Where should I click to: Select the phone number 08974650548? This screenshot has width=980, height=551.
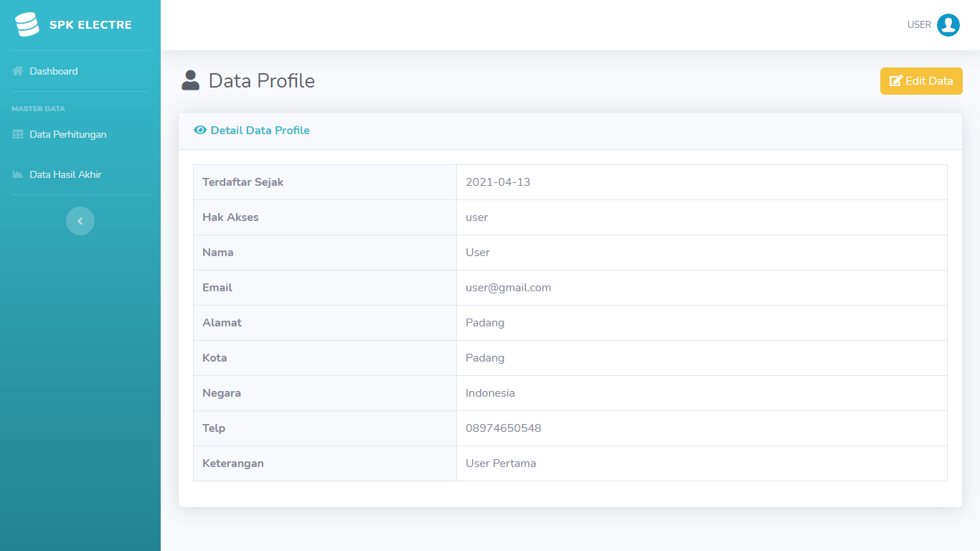(x=504, y=428)
